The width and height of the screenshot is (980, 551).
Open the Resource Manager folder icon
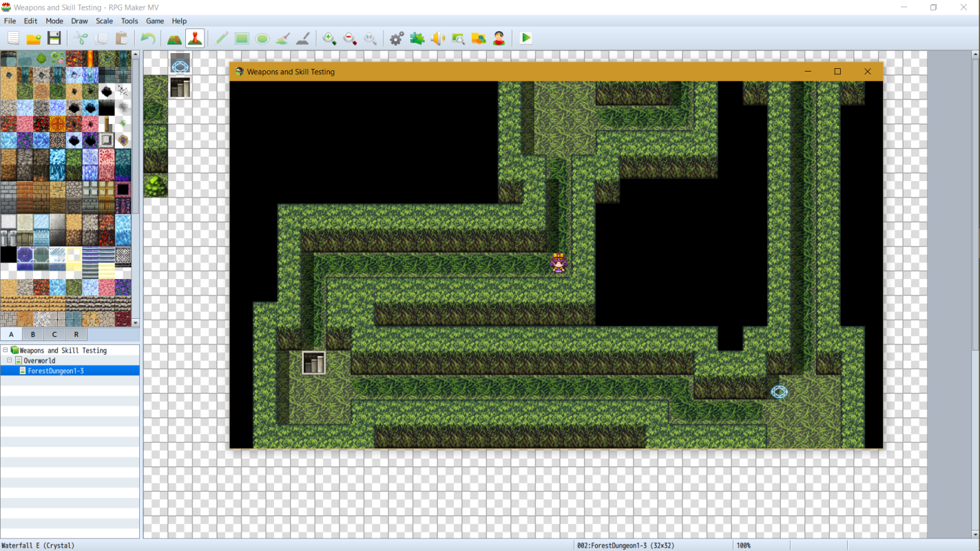[479, 39]
